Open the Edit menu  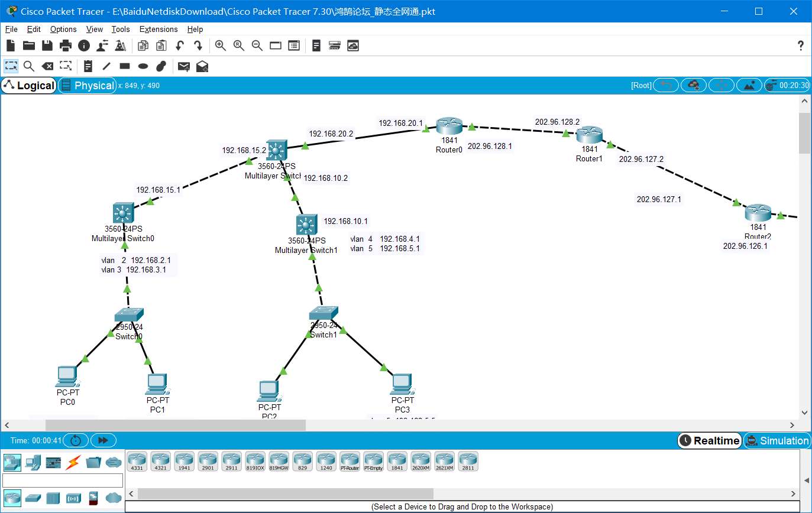[x=34, y=29]
